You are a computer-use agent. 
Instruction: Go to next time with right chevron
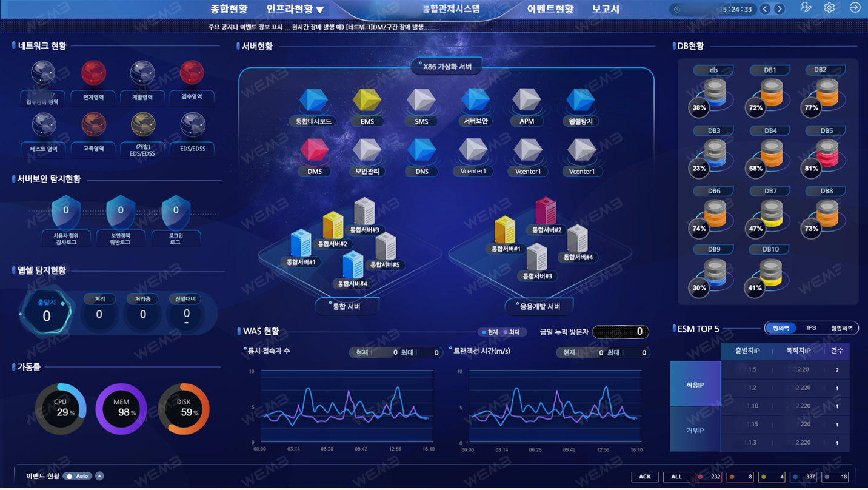(x=780, y=9)
